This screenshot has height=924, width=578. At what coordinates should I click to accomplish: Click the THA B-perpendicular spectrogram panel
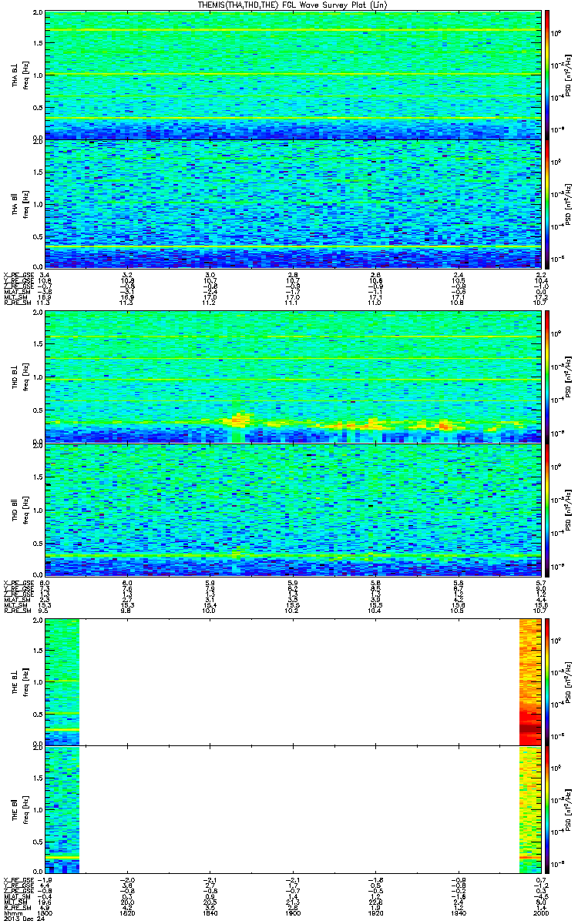click(x=293, y=75)
